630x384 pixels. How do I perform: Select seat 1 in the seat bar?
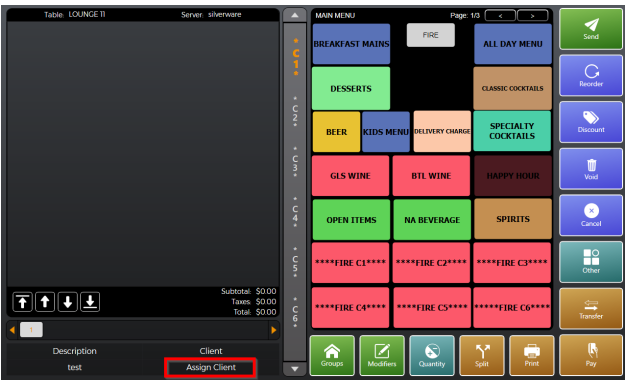tap(31, 330)
